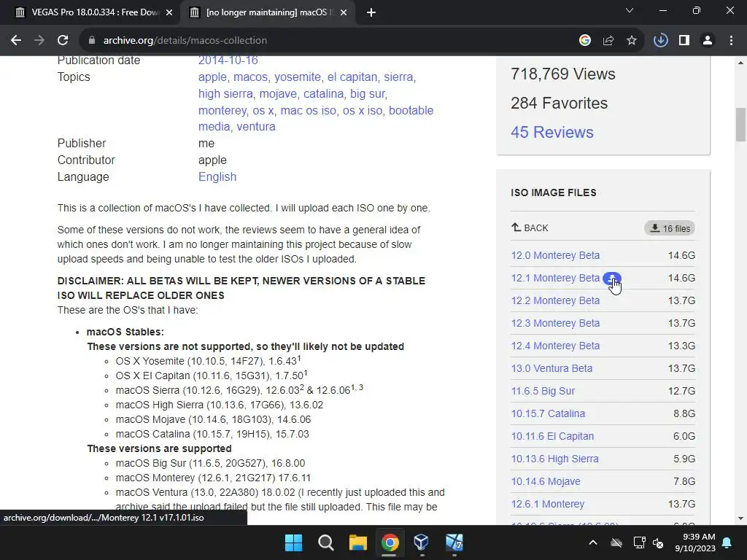Download 13.0 Ventura Beta ISO
The image size is (747, 560).
click(x=551, y=368)
